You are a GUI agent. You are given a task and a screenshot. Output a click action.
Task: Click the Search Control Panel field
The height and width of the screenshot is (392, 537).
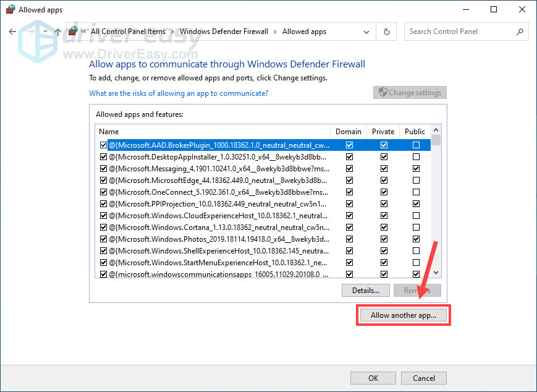tap(466, 32)
